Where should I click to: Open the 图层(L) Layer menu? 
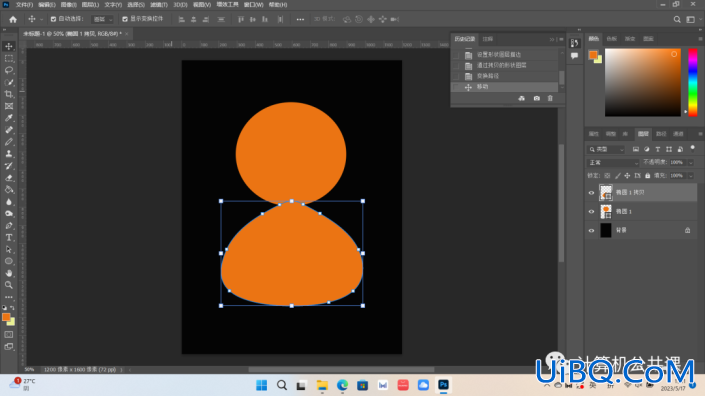[90, 4]
